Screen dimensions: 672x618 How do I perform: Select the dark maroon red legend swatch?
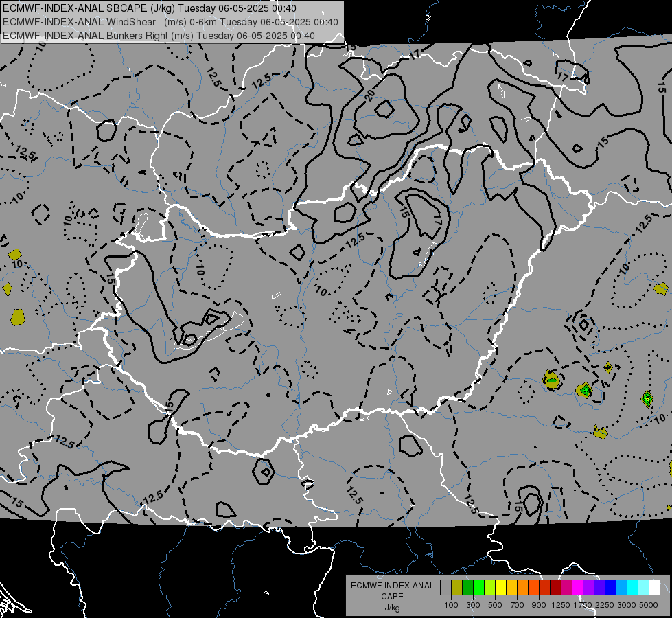click(556, 587)
